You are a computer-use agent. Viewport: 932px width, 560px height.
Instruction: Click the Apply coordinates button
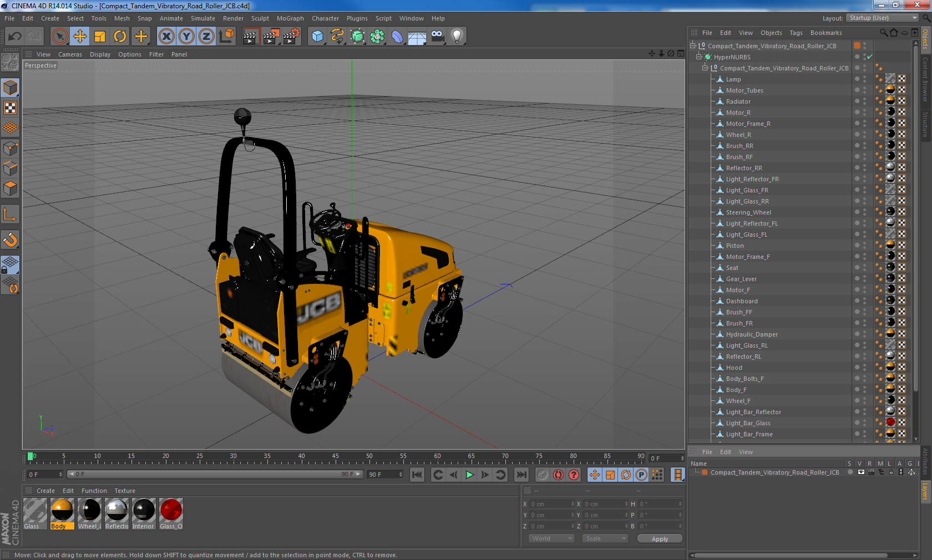(x=660, y=539)
